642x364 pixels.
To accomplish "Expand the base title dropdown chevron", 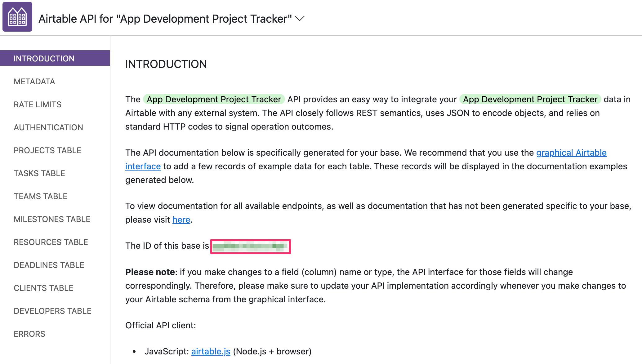I will point(300,19).
